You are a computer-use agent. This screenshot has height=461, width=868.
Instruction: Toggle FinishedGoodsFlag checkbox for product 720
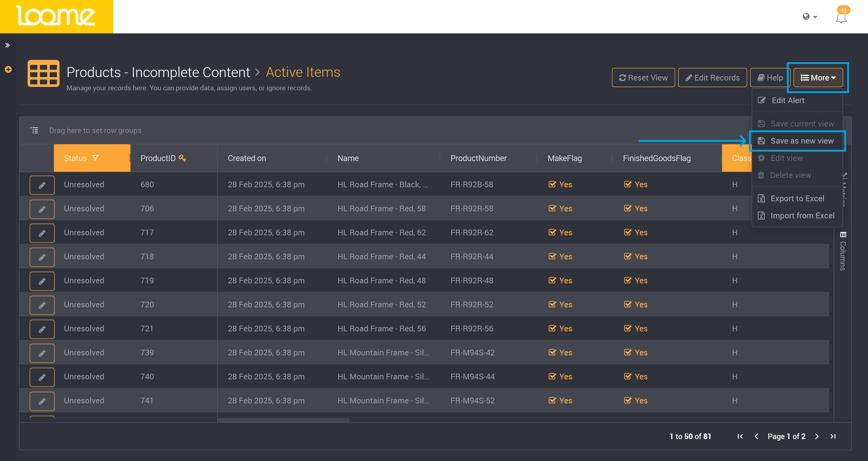coord(627,305)
